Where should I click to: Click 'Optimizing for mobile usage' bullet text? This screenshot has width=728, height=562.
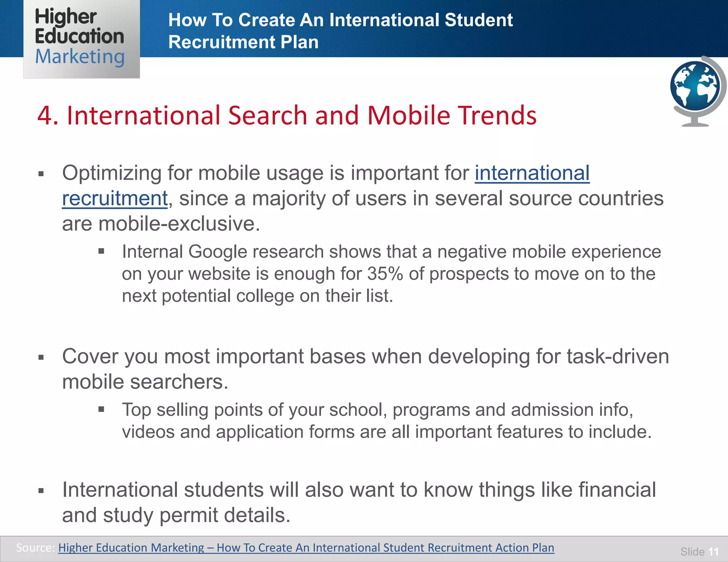pyautogui.click(x=363, y=198)
